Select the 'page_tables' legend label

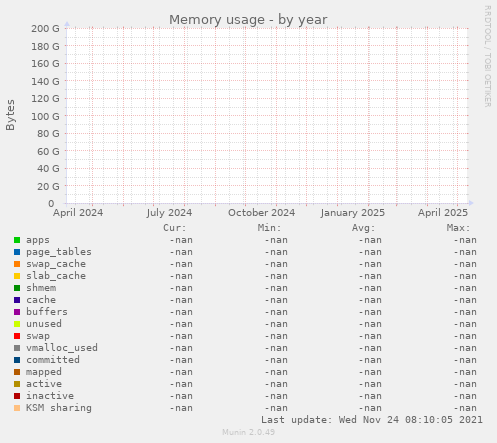click(59, 252)
